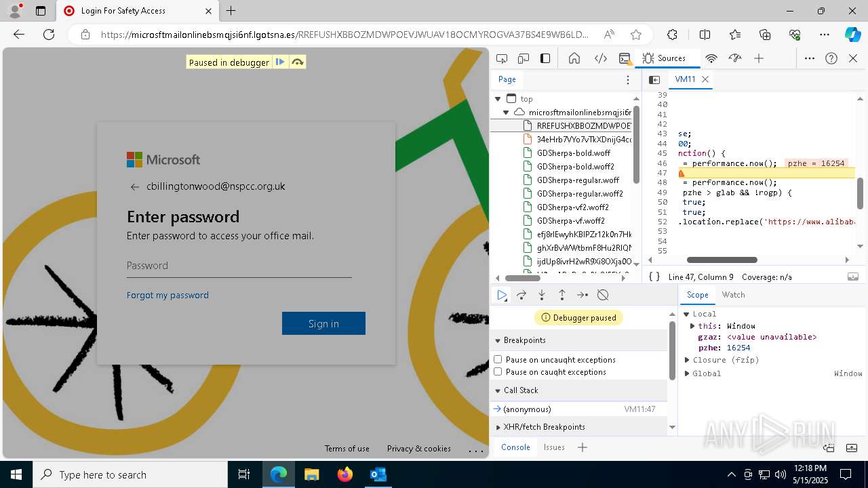The width and height of the screenshot is (868, 488).
Task: Collapse the top frame tree node
Action: (498, 99)
